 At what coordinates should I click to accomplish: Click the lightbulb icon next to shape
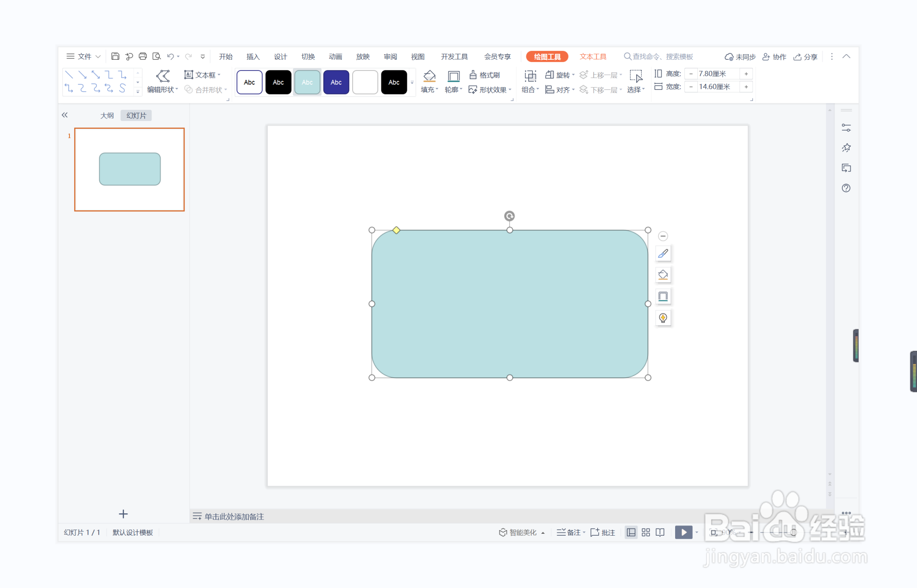tap(663, 318)
